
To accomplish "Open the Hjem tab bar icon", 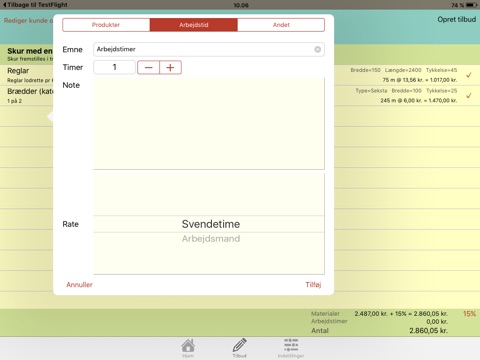I will [188, 348].
